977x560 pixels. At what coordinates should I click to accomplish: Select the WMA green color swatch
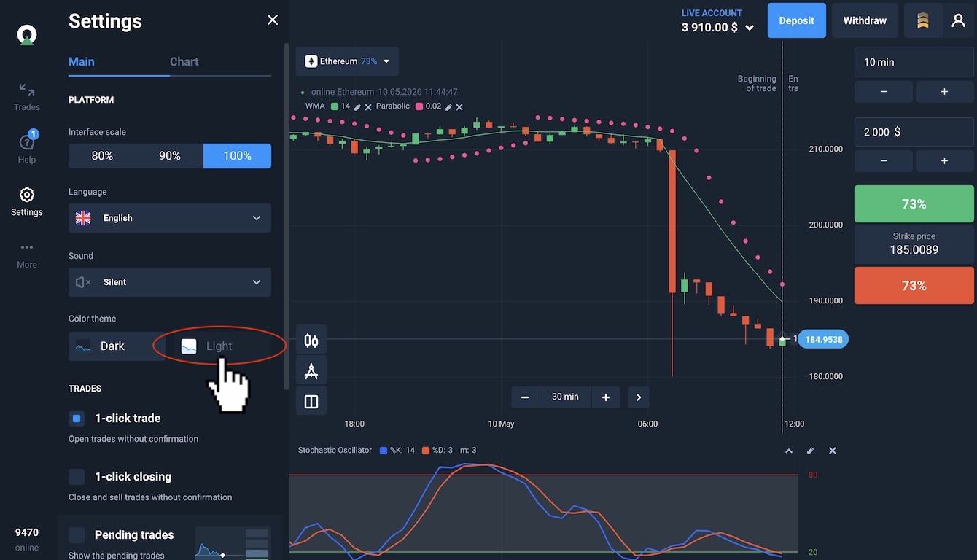pyautogui.click(x=335, y=106)
